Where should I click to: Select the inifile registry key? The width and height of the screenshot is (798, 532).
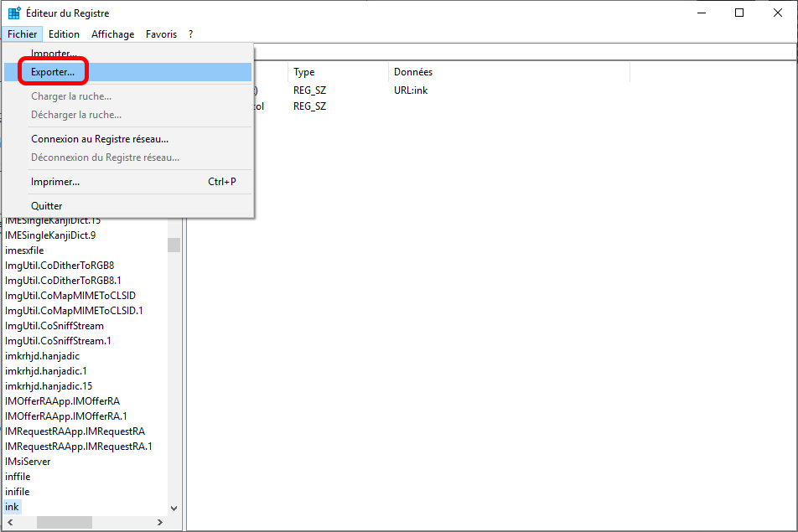pos(18,492)
